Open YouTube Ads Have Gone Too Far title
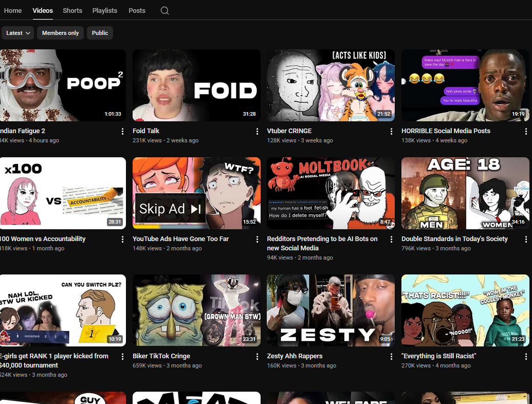 (x=180, y=239)
